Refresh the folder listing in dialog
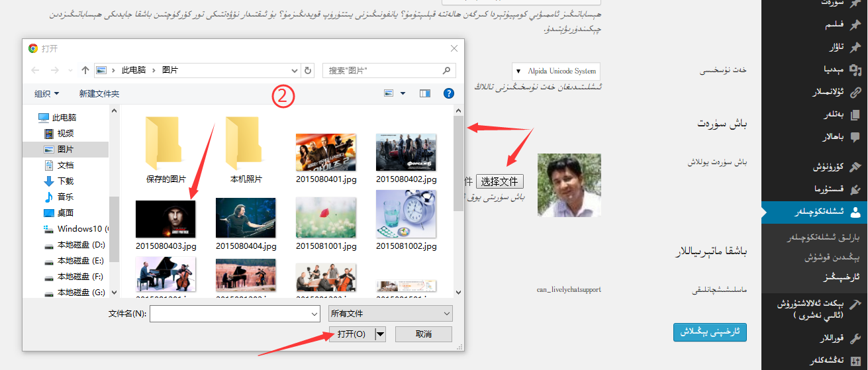868x370 pixels. (x=308, y=70)
